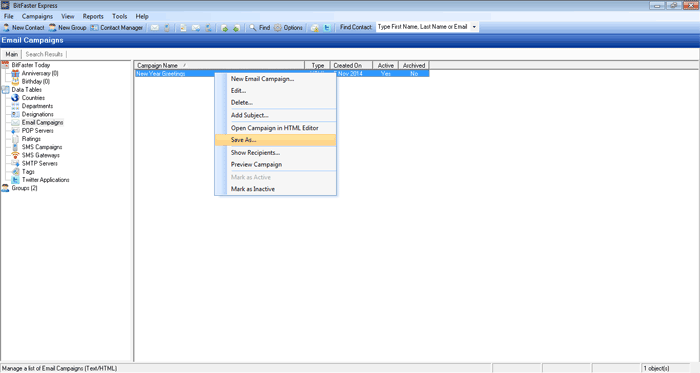
Task: Open the File menu
Action: (8, 17)
